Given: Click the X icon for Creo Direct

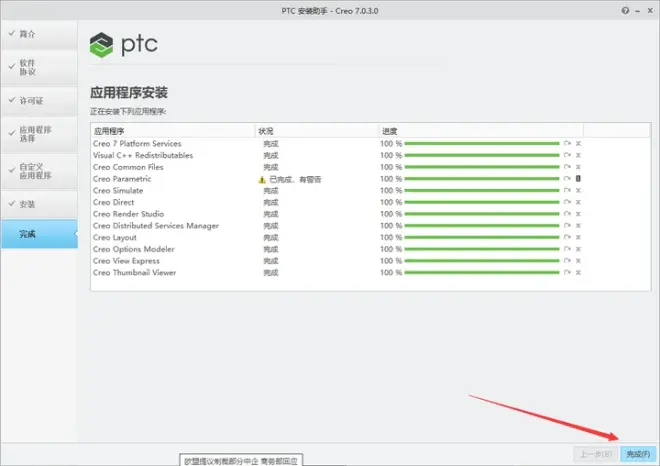Looking at the screenshot, I should click(x=578, y=202).
